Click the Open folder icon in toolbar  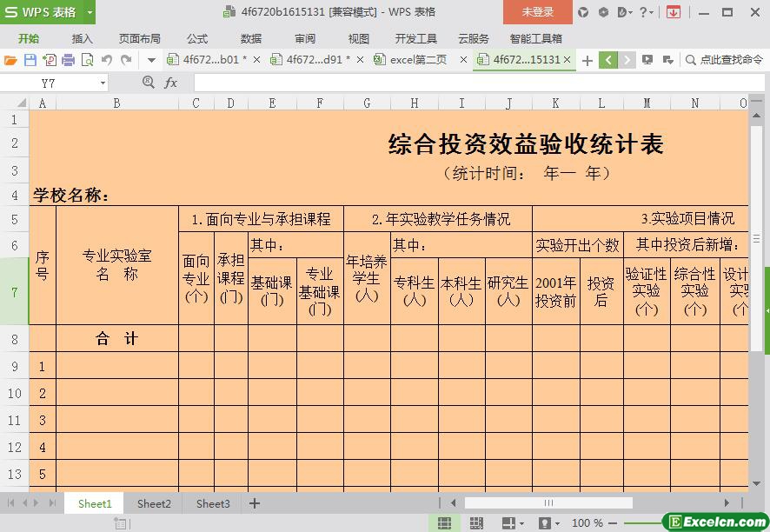coord(10,60)
